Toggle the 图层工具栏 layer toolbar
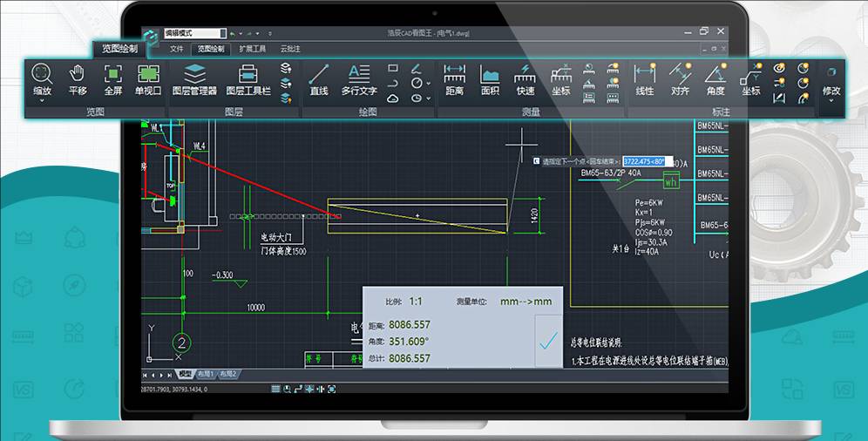The height and width of the screenshot is (441, 868). pyautogui.click(x=248, y=79)
